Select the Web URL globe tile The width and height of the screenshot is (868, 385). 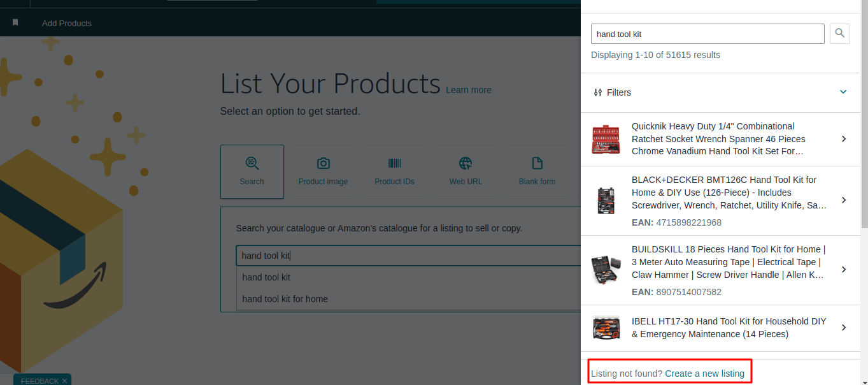(x=466, y=171)
